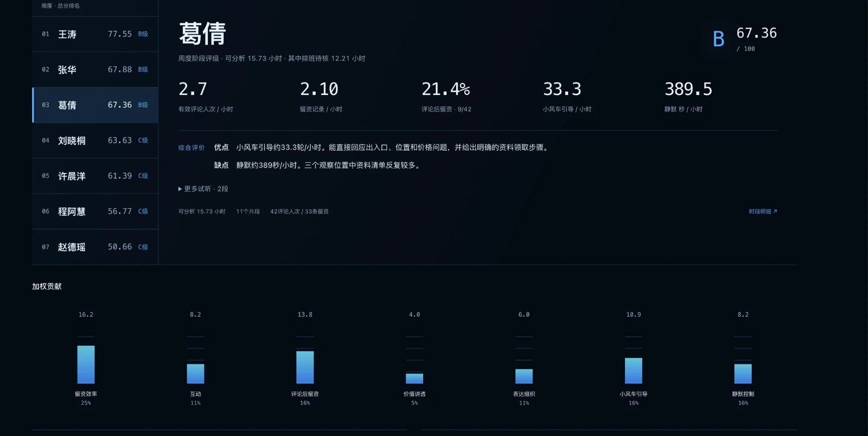Click the 16.2 value above 留资效率
868x436 pixels.
(x=86, y=315)
